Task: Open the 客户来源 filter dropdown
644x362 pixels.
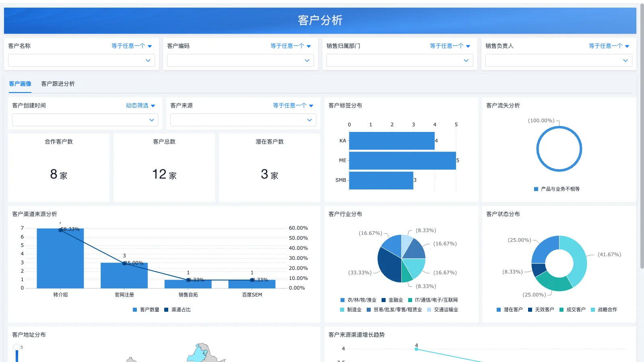Action: coord(243,119)
